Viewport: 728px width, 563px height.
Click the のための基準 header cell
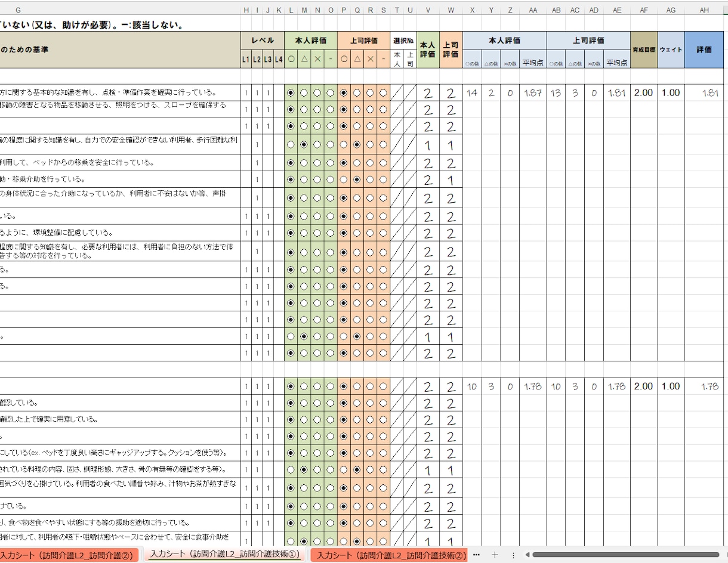coord(120,50)
